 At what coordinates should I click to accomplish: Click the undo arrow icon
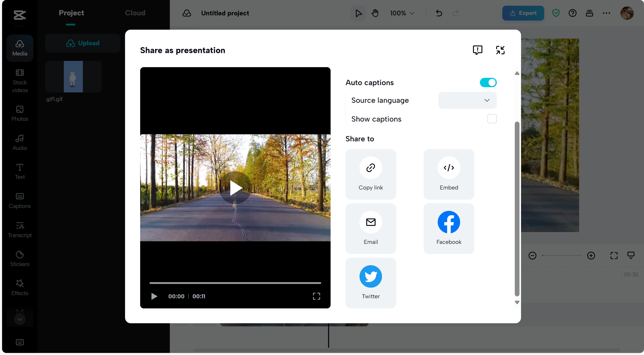click(x=439, y=13)
